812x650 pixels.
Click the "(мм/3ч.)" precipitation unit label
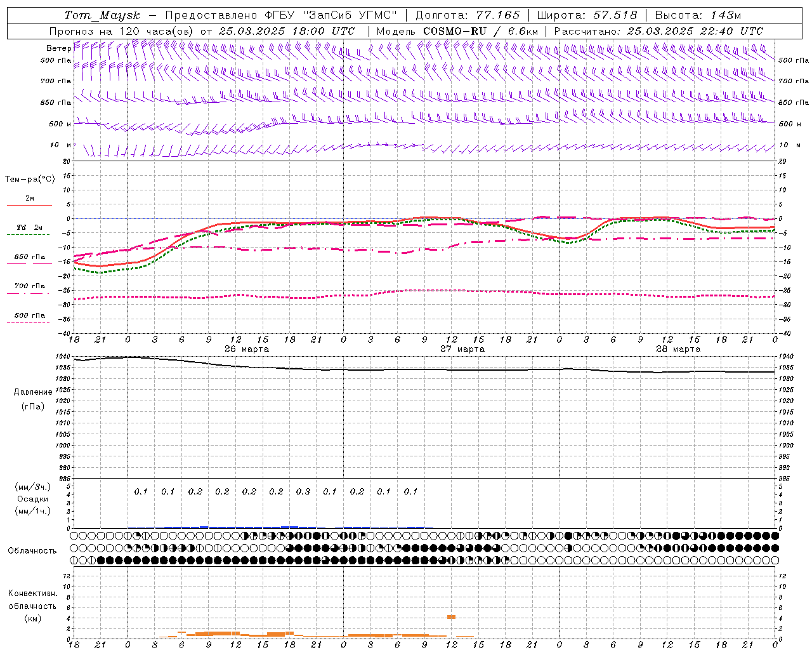(x=33, y=487)
